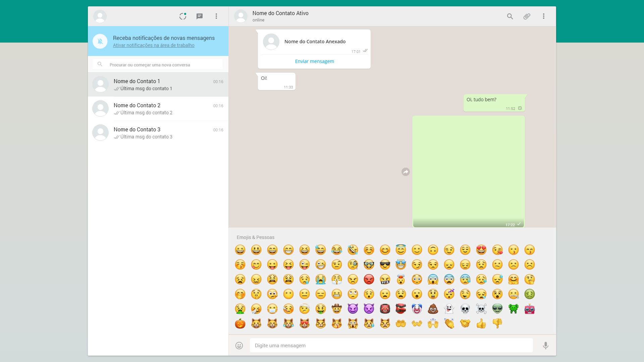Activate desktop notifications link
The width and height of the screenshot is (644, 362).
pyautogui.click(x=154, y=45)
